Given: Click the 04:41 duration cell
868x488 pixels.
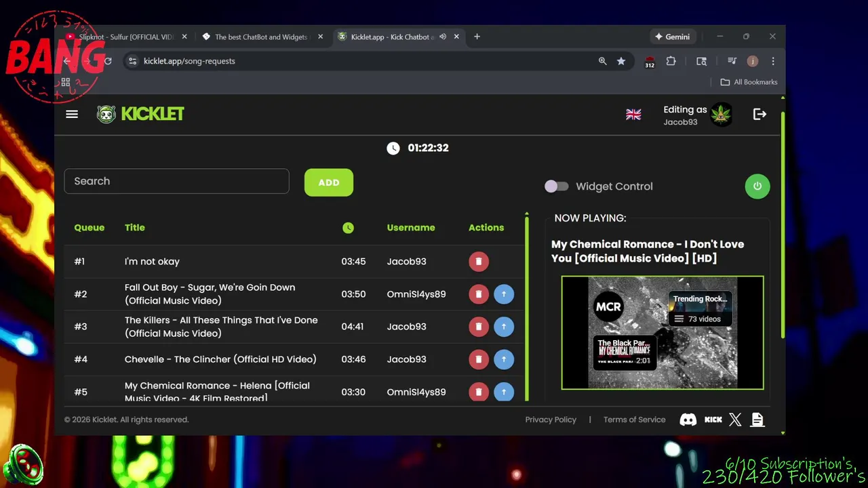Looking at the screenshot, I should [x=353, y=327].
